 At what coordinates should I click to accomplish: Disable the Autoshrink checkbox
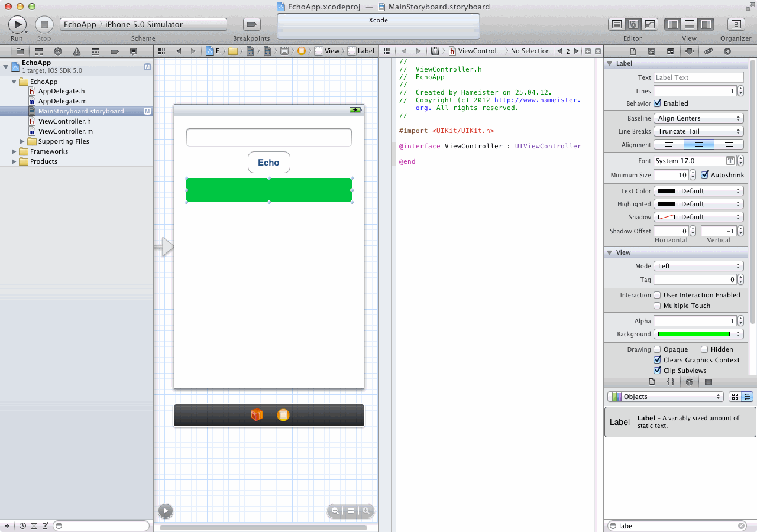[x=704, y=175]
